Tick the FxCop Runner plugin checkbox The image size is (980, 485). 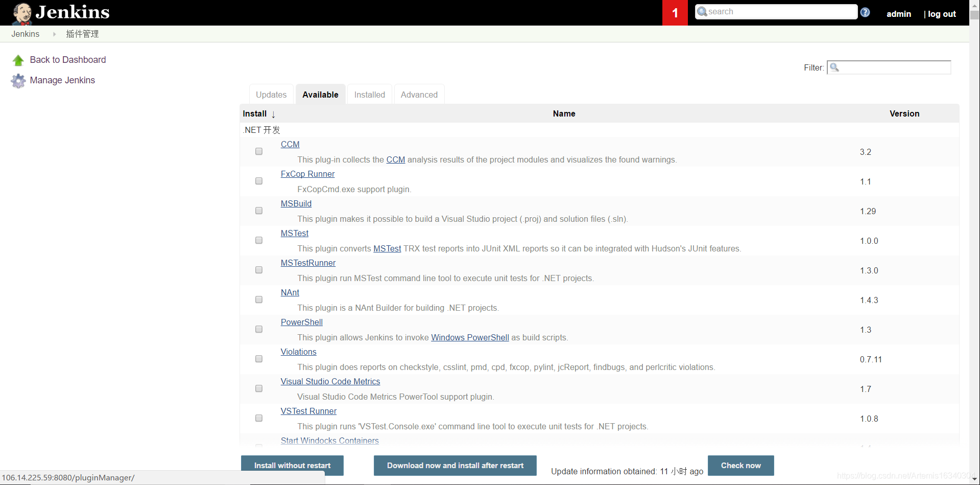coord(259,181)
